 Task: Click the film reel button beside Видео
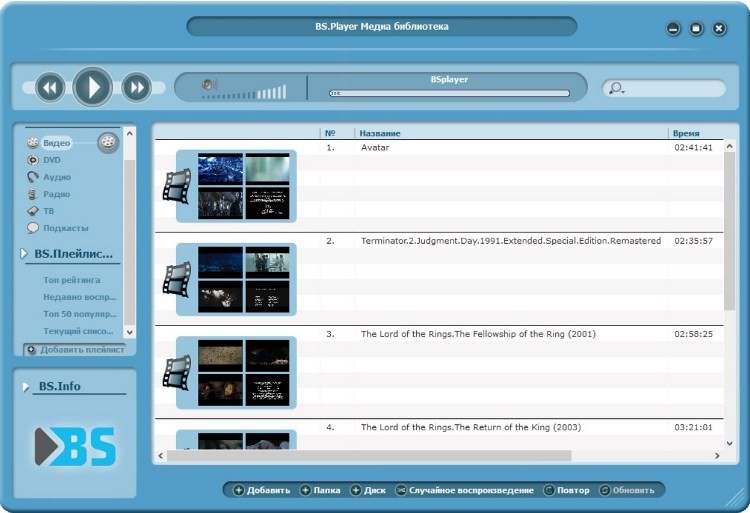coord(109,142)
